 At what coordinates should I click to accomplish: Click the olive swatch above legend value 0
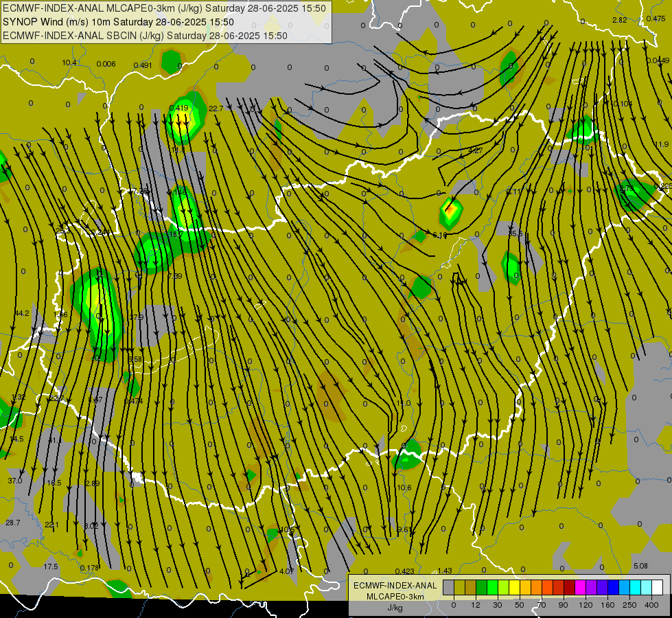click(459, 587)
